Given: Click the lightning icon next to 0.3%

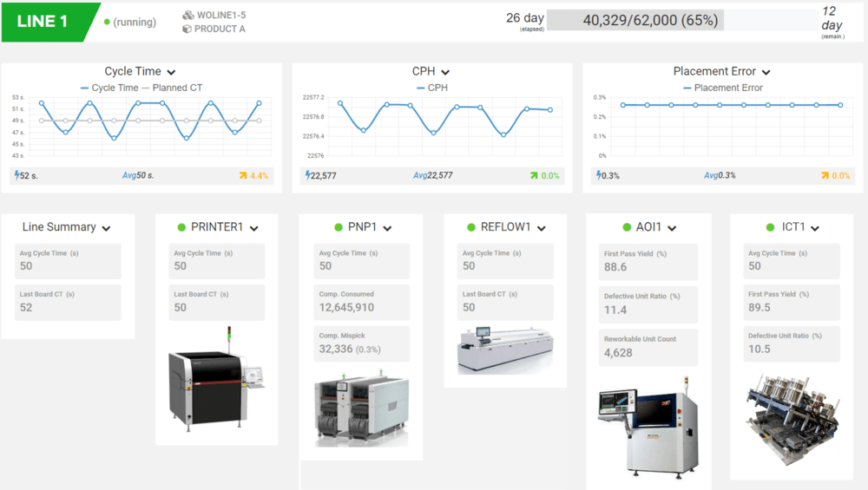Looking at the screenshot, I should [598, 175].
